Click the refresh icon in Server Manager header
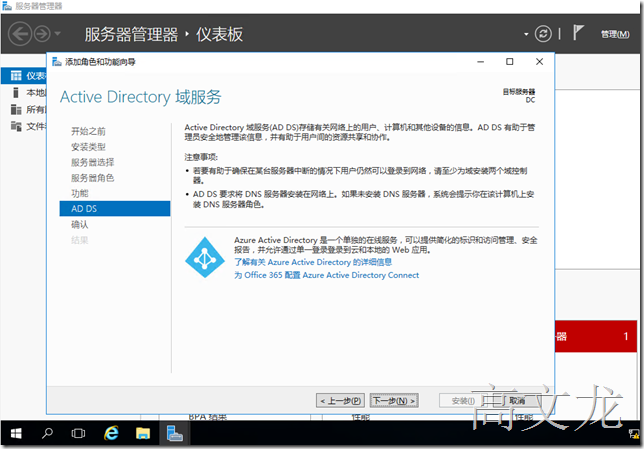644x449 pixels. pyautogui.click(x=543, y=34)
